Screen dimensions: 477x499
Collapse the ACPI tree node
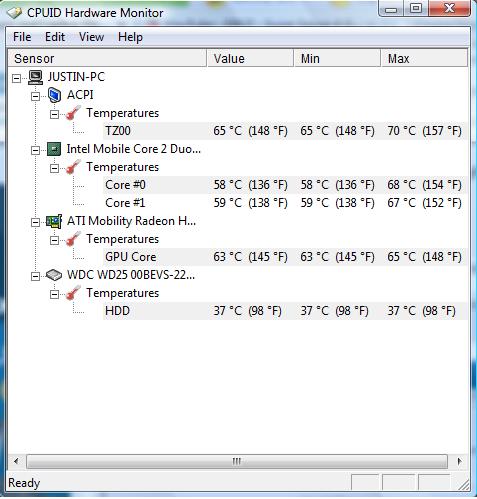click(35, 96)
